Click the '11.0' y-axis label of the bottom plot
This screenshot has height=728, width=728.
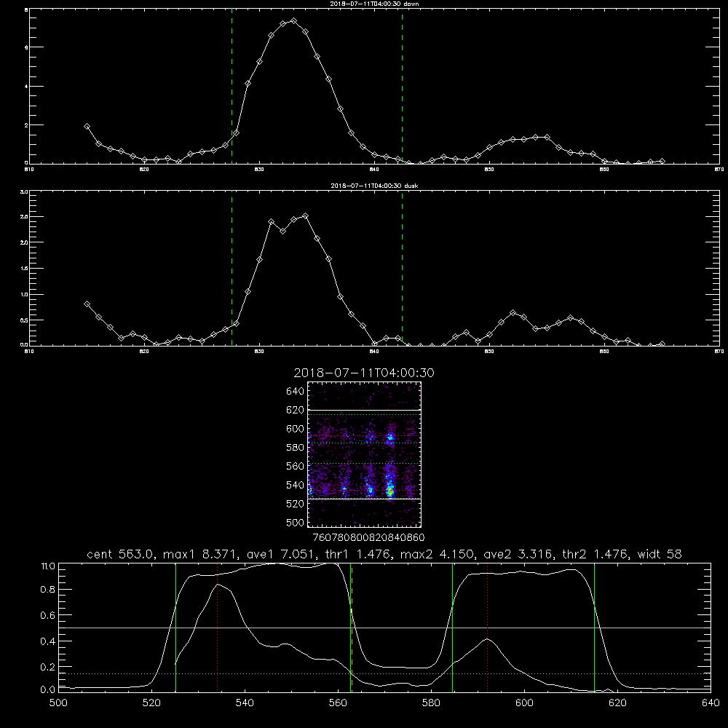48,566
